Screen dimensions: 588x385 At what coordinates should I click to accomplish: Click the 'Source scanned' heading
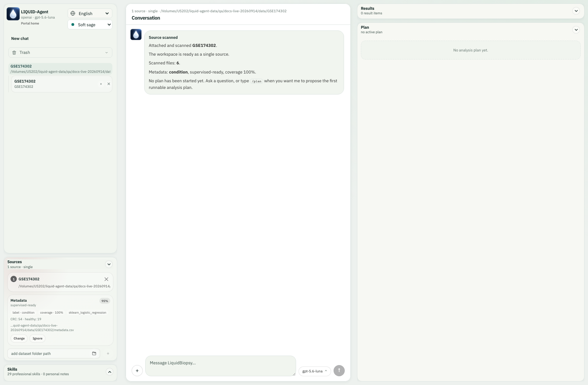[163, 37]
